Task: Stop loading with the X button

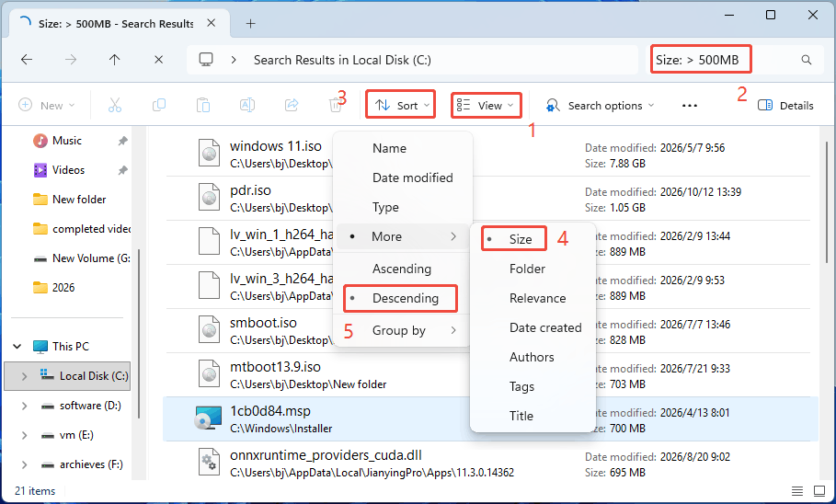Action: click(158, 60)
